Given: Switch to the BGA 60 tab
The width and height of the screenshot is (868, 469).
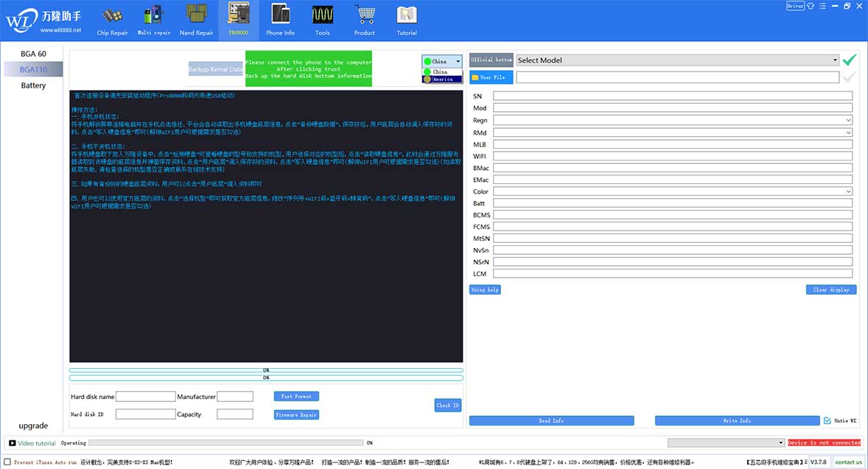Looking at the screenshot, I should point(33,54).
